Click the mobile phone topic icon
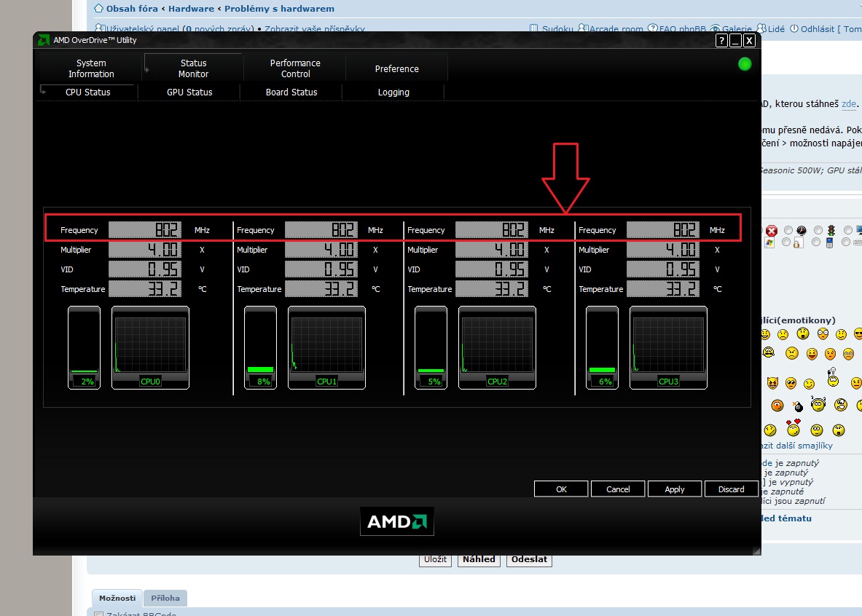 point(829,242)
